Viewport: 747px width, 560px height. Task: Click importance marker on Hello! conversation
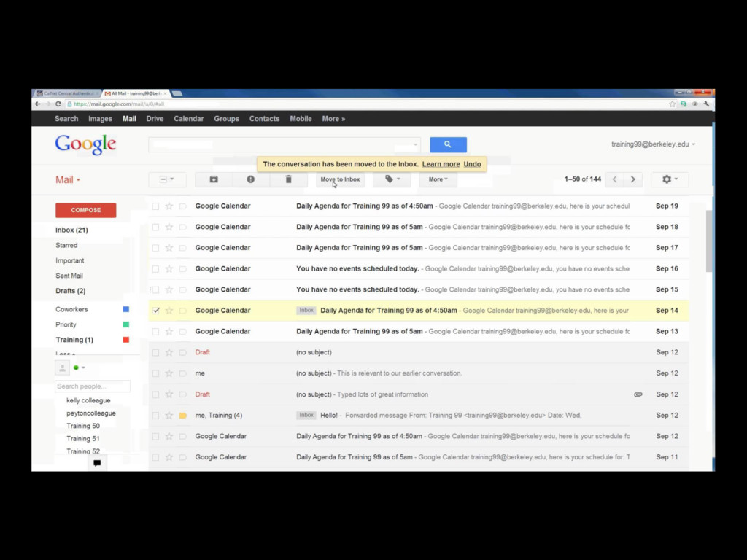coord(182,415)
